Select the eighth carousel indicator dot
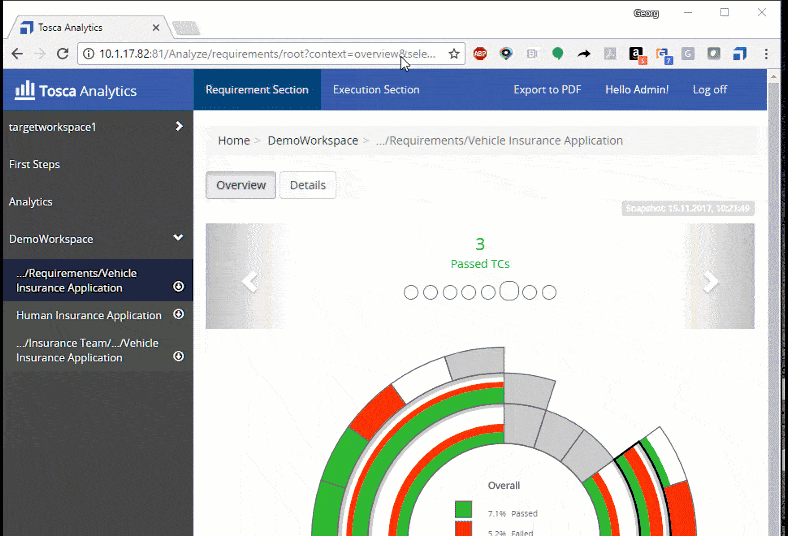 coord(549,292)
